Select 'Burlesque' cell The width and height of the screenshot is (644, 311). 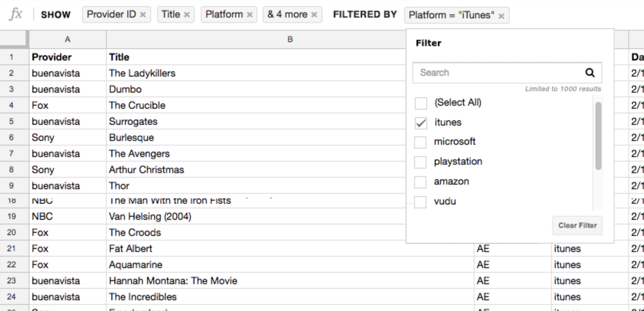(255, 137)
